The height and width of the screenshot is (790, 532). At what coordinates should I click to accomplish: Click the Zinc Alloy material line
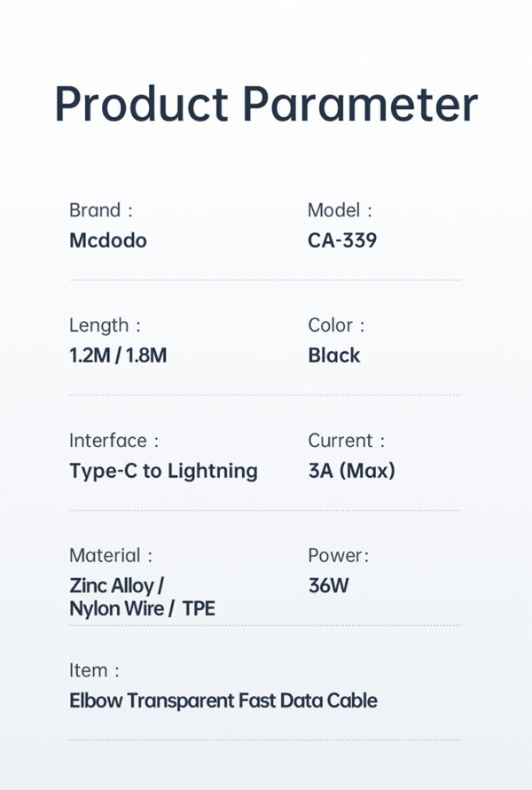click(117, 585)
